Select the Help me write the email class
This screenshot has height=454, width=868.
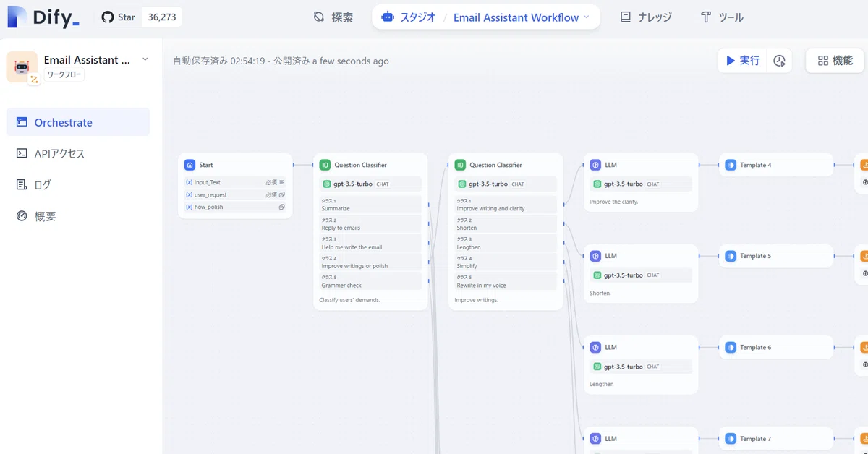370,243
